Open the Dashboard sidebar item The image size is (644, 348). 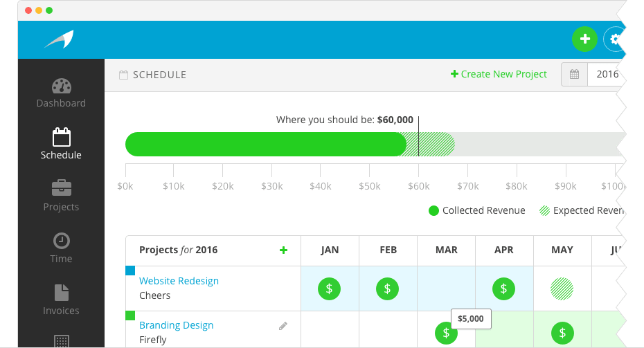61,93
